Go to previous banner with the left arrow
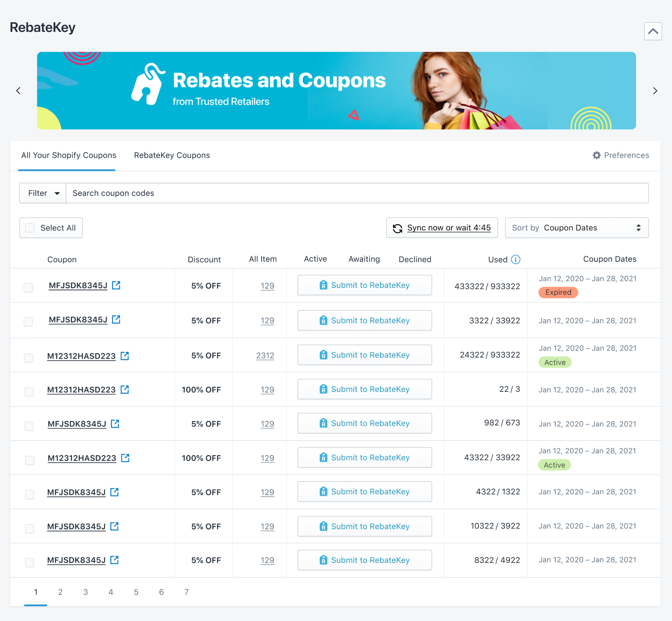This screenshot has width=672, height=621. pyautogui.click(x=18, y=91)
